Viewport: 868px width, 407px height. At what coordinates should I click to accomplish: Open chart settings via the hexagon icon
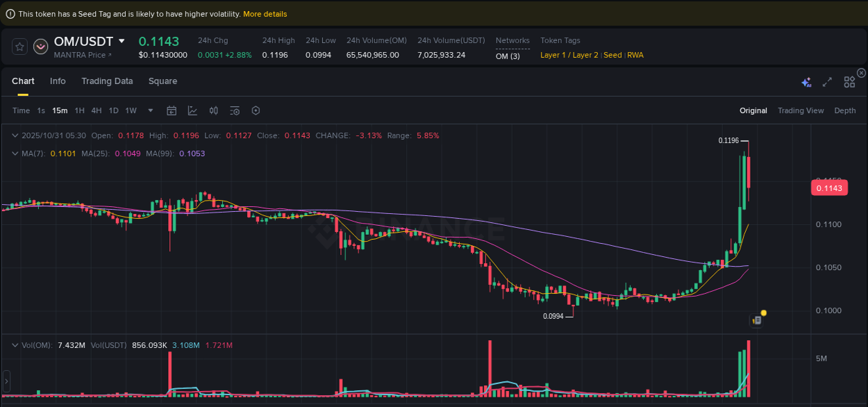tap(256, 110)
